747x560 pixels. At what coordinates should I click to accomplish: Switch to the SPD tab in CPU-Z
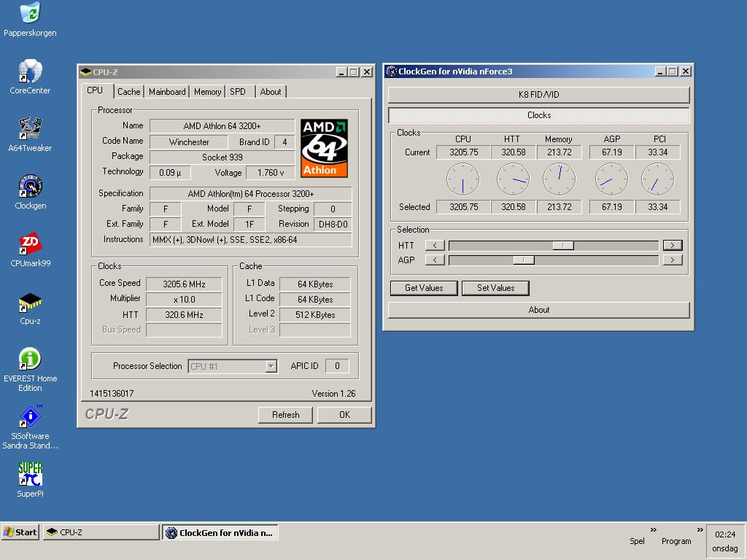pyautogui.click(x=238, y=91)
